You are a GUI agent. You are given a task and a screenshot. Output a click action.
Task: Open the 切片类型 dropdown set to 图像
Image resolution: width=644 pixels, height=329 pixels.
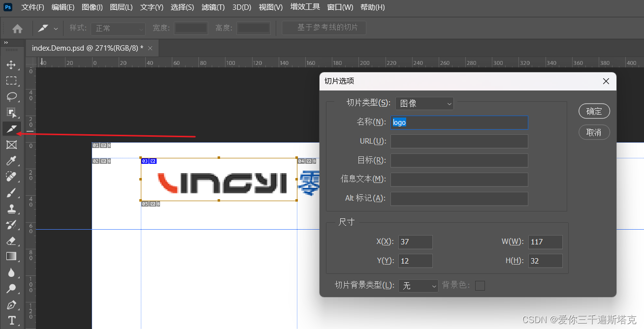click(x=424, y=103)
